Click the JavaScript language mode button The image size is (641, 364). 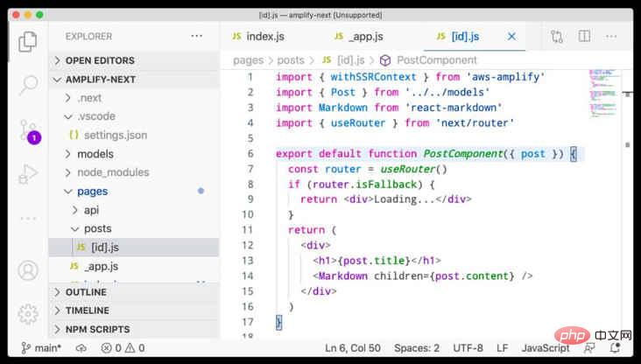point(546,348)
